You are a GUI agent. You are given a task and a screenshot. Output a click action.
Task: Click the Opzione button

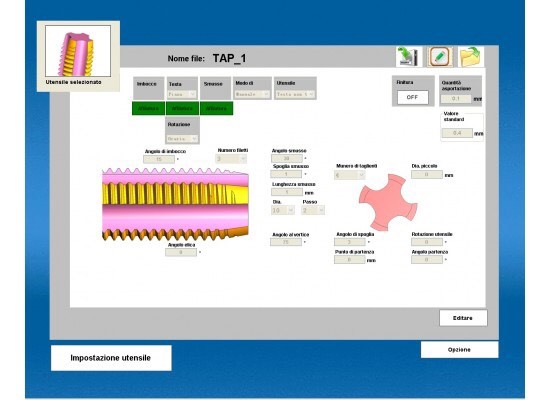click(x=459, y=349)
